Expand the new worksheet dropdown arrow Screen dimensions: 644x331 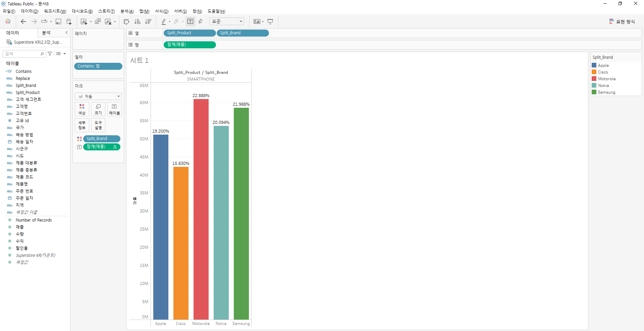[91, 22]
